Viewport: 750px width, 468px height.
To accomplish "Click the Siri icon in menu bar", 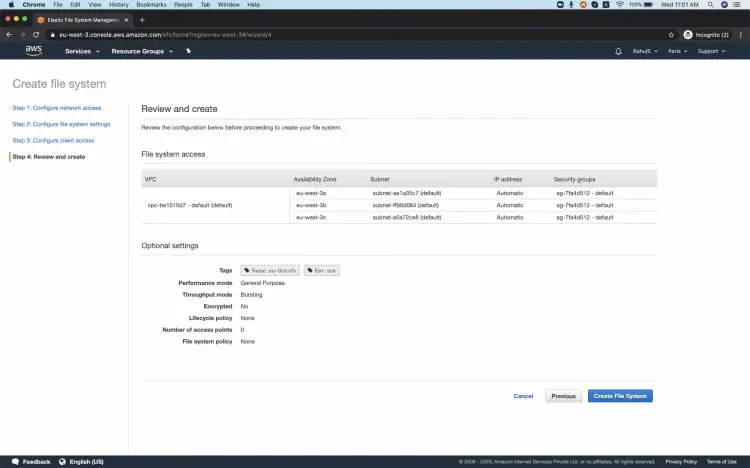I will pos(724,4).
